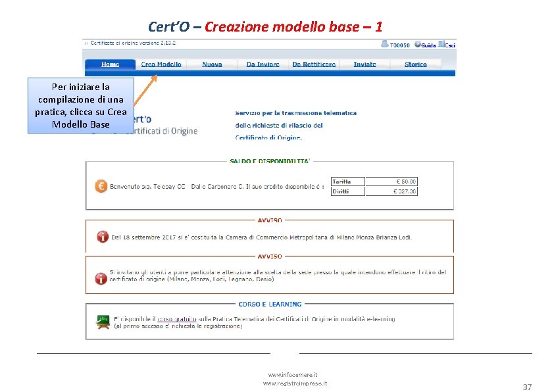Click the 'Servizio per la trasmissione telematica' text
Screen dimensions: 554x392
click(x=295, y=113)
